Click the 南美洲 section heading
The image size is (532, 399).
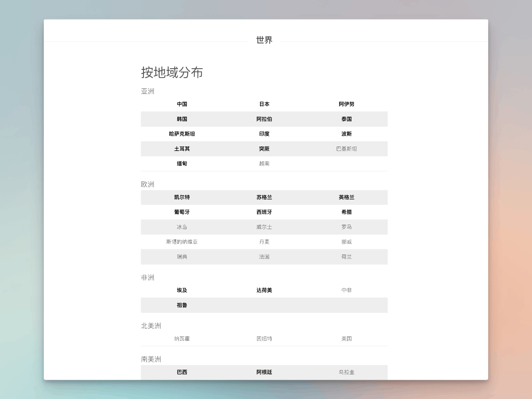pos(151,359)
